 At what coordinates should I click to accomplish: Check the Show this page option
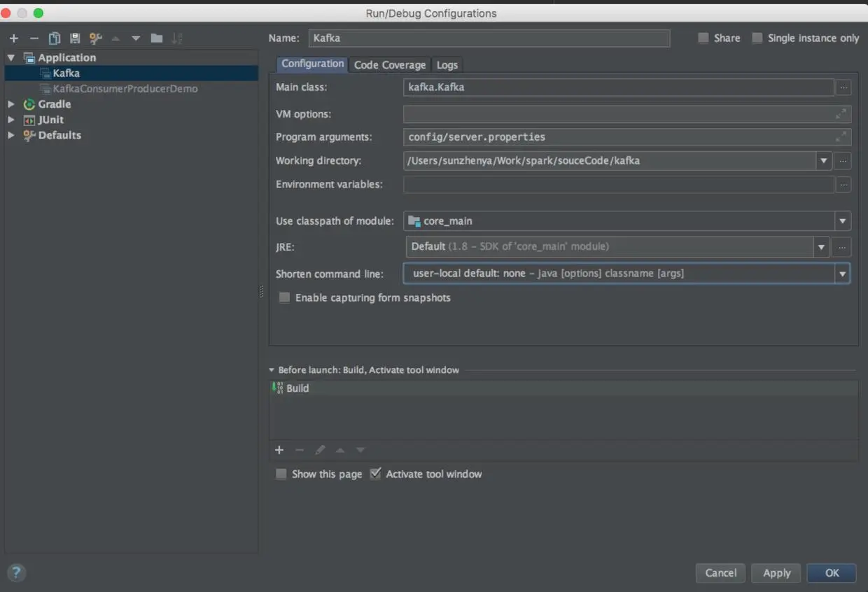281,474
